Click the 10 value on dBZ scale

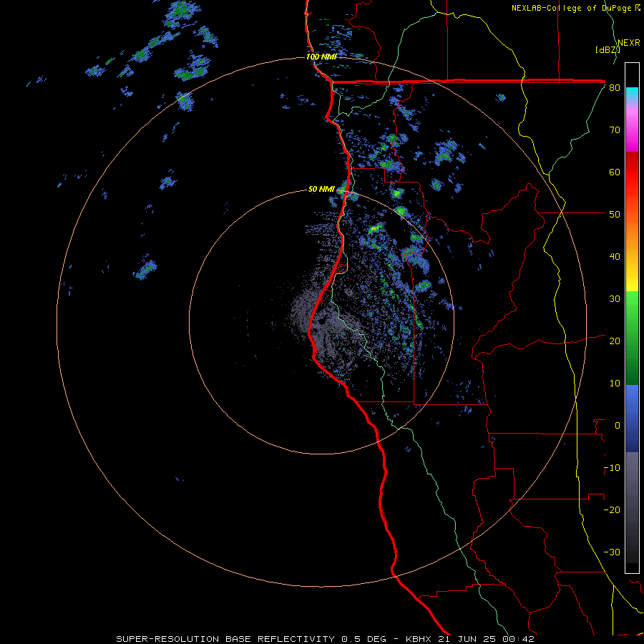(615, 384)
